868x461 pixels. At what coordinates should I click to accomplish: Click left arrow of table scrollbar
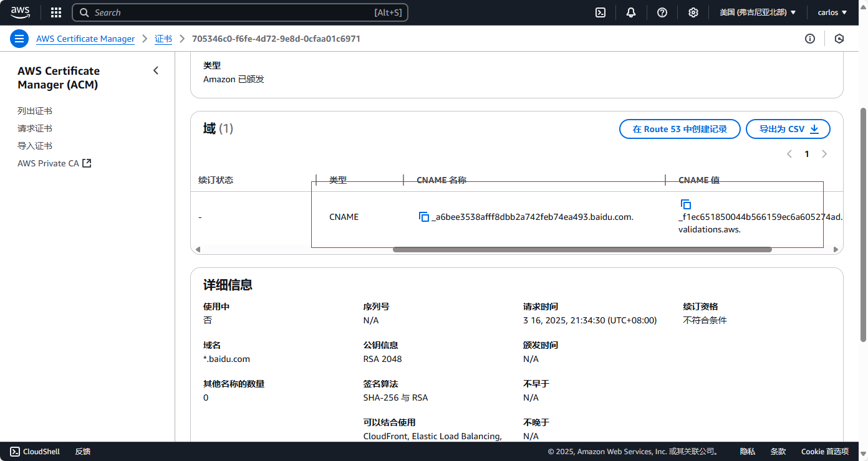[198, 249]
